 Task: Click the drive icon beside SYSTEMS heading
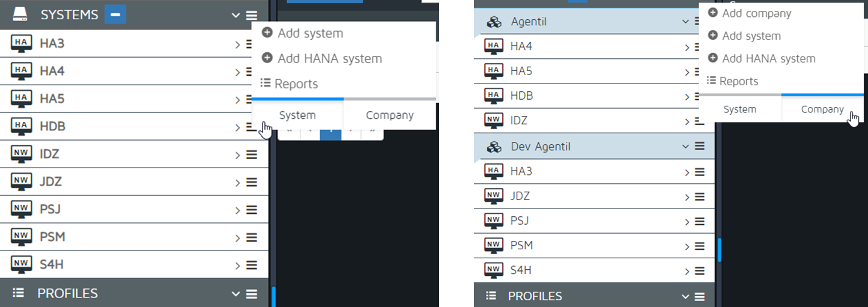(x=21, y=14)
